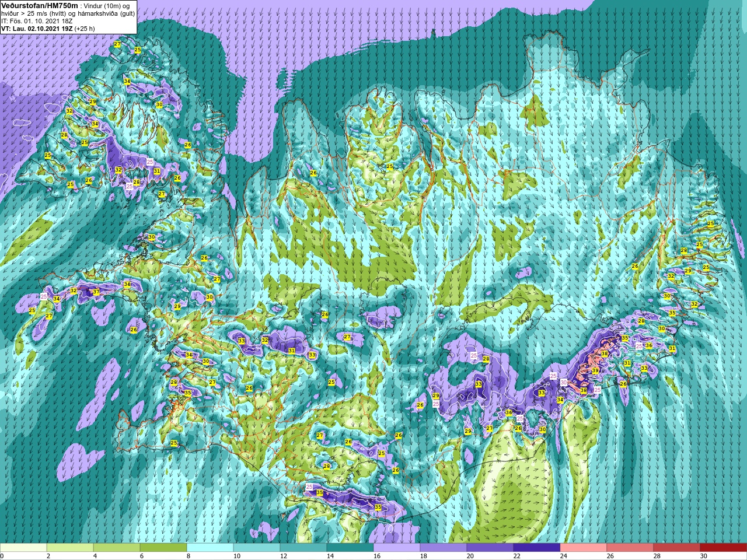Screen dimensions: 747x560
Task: Click the '12' tick label on the legend scale
Action: tap(283, 556)
